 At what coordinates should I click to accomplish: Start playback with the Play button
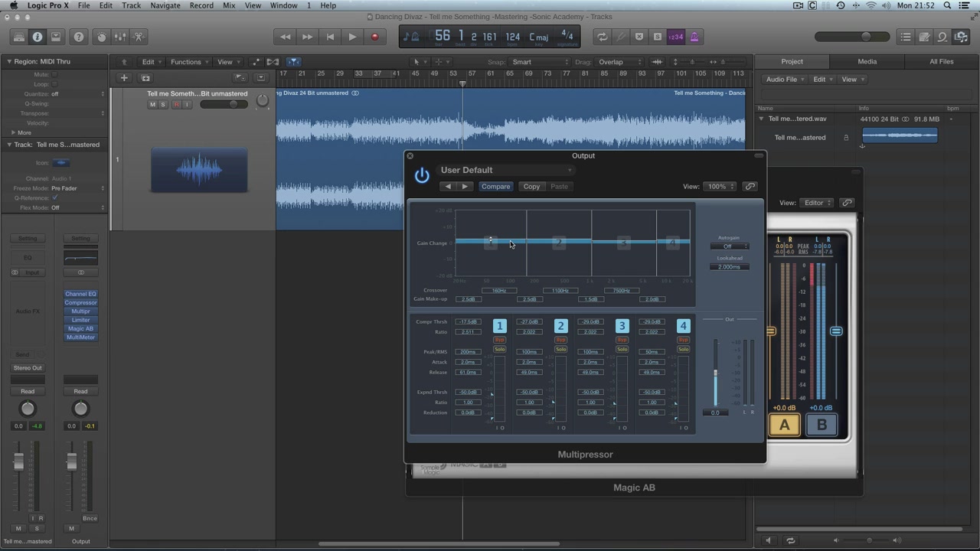[352, 37]
